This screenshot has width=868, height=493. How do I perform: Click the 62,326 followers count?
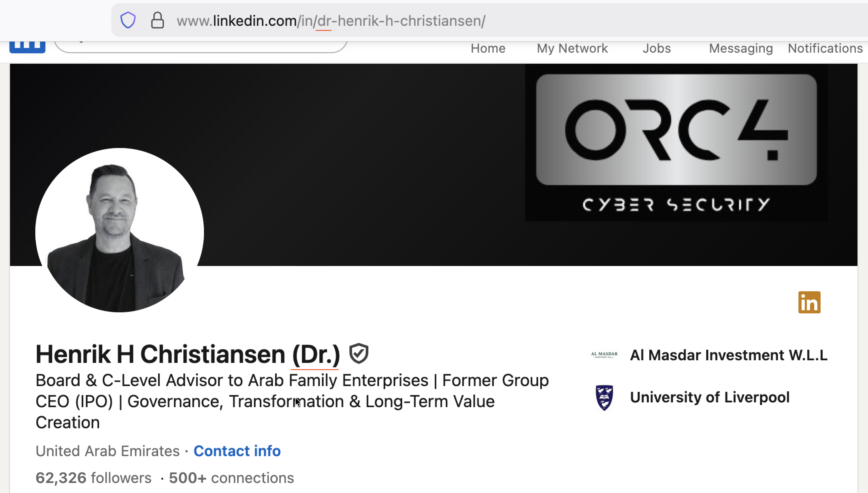(94, 478)
